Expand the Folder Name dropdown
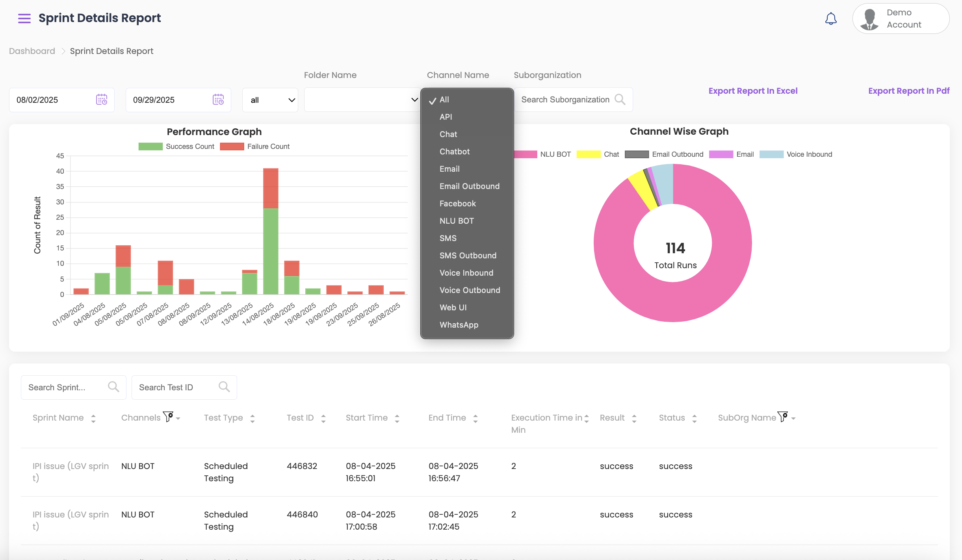Viewport: 962px width, 560px height. click(362, 100)
